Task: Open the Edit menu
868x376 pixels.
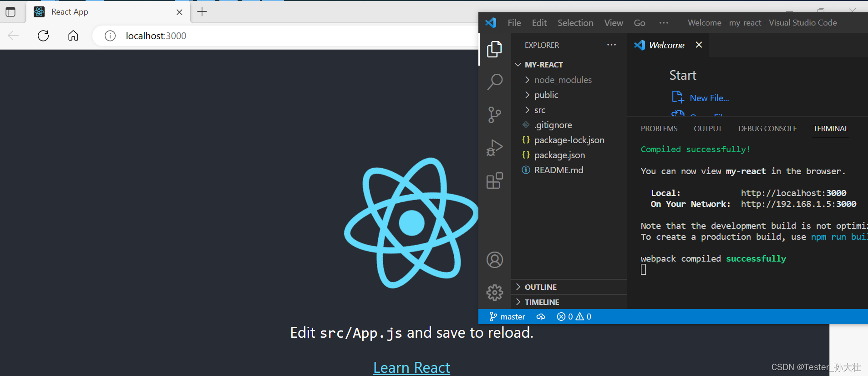Action: point(539,23)
